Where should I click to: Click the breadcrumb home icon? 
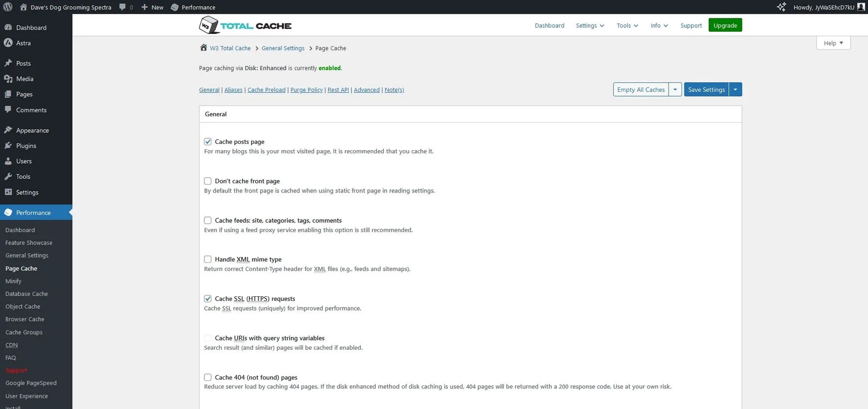[x=203, y=48]
